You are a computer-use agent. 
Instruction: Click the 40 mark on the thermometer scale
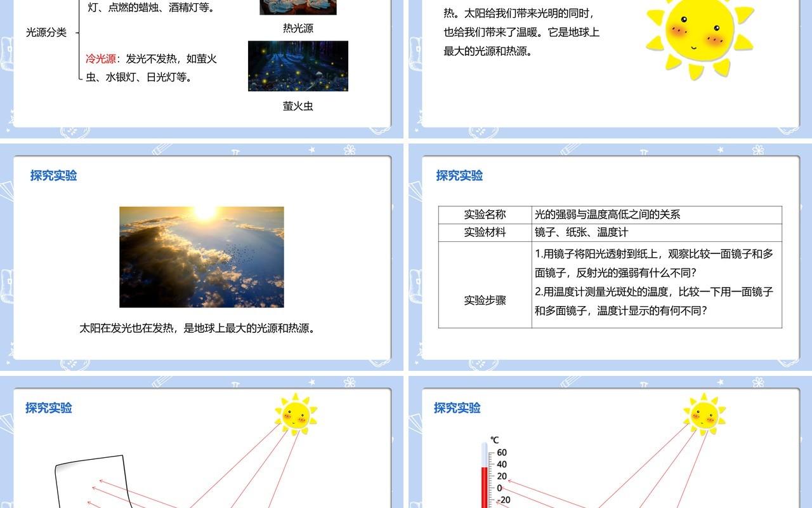point(502,465)
